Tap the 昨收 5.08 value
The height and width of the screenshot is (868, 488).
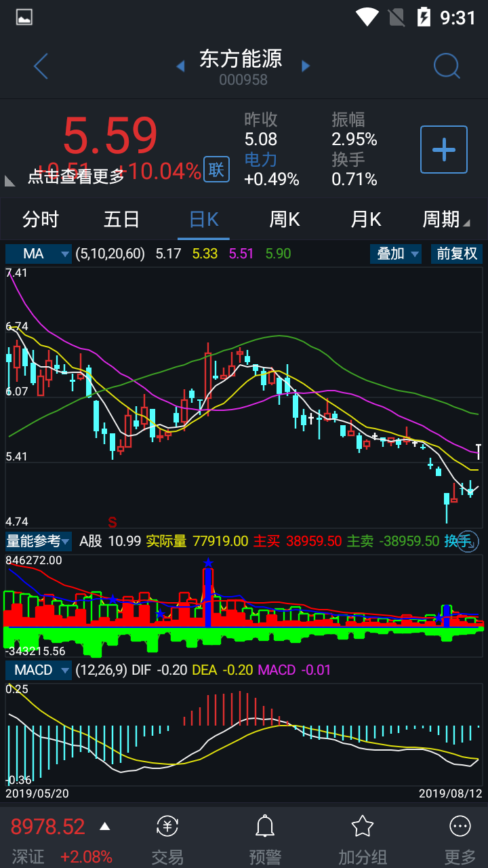tap(261, 140)
